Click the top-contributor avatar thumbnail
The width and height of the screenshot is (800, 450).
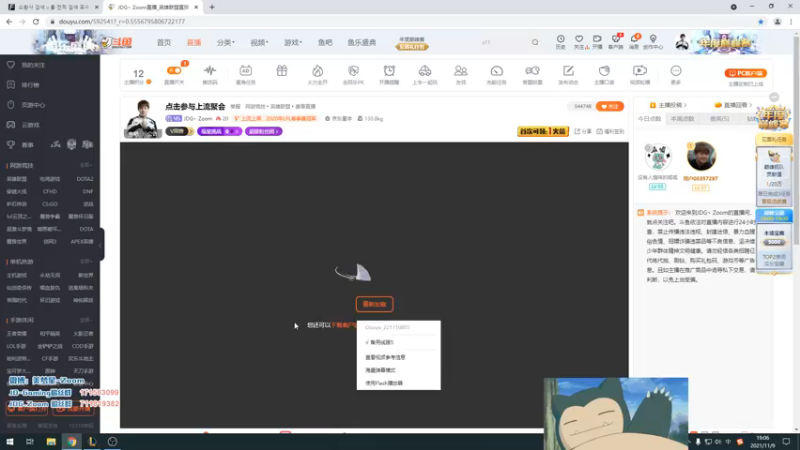701,156
